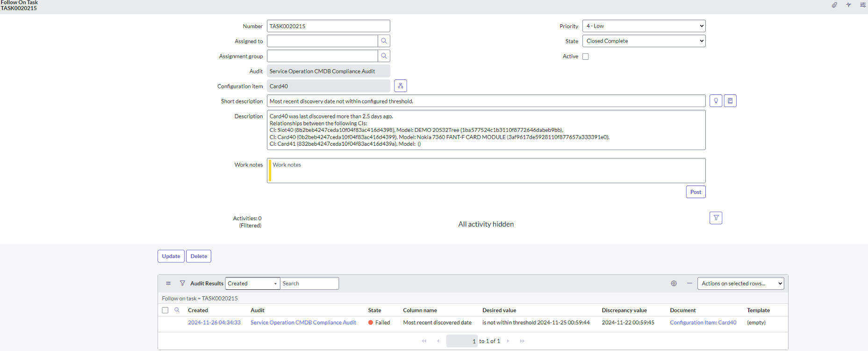This screenshot has width=868, height=351.
Task: Click the Failed state cell
Action: point(379,322)
